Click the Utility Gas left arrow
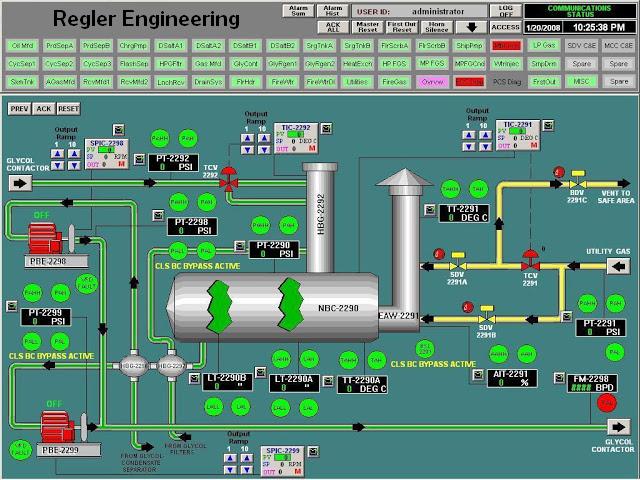Screen dimensions: 640x480 point(620,265)
